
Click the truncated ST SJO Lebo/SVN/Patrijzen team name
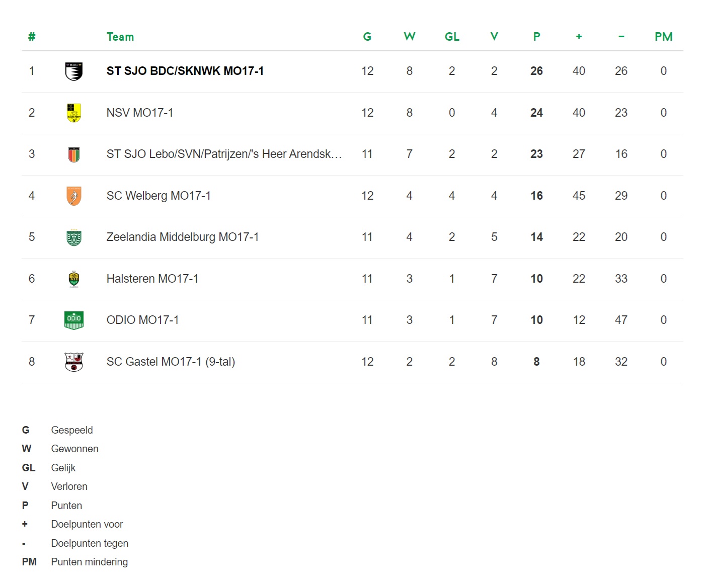click(224, 154)
